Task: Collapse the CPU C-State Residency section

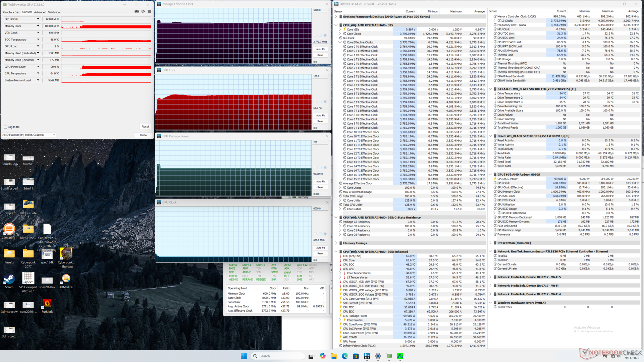Action: point(336,218)
